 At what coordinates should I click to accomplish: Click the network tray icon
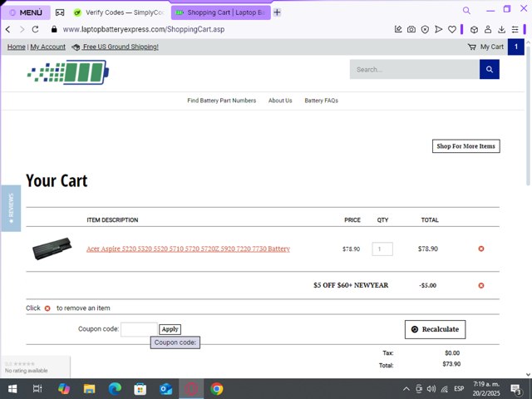(444, 389)
